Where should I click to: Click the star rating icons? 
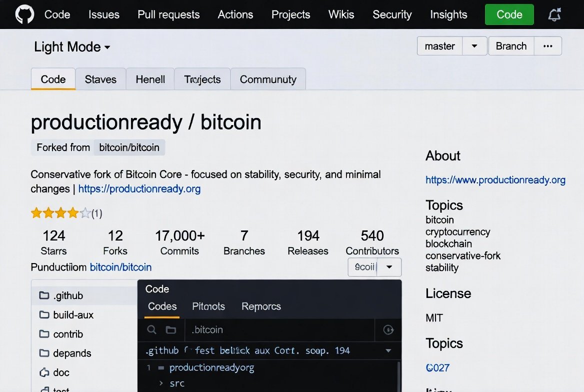(x=60, y=213)
